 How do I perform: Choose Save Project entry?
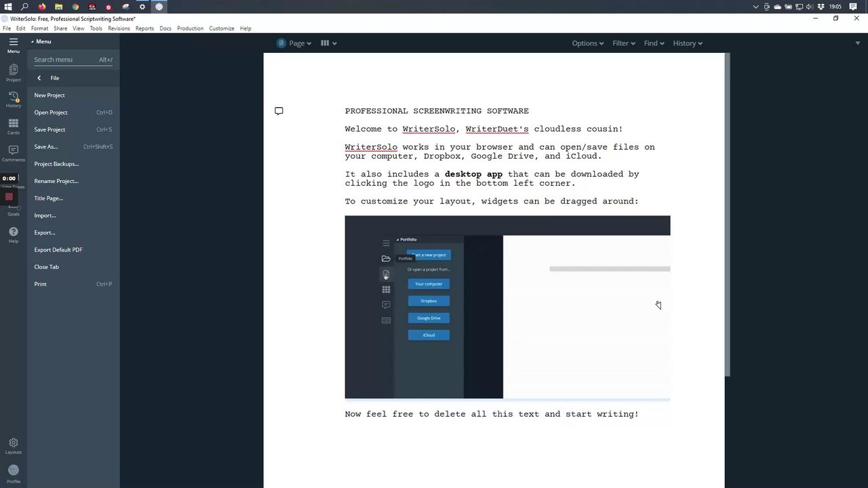[x=73, y=129]
